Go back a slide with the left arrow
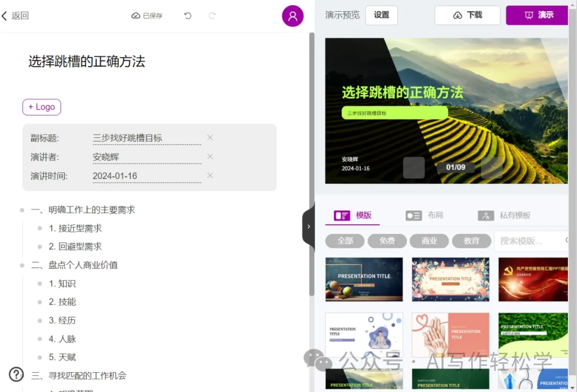Image resolution: width=577 pixels, height=392 pixels. click(x=414, y=167)
